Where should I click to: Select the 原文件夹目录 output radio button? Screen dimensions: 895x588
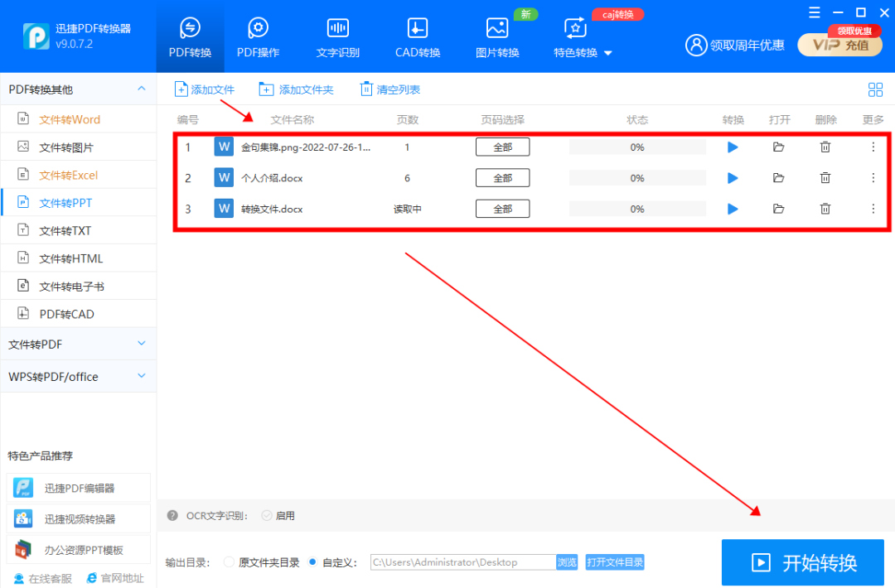(229, 562)
